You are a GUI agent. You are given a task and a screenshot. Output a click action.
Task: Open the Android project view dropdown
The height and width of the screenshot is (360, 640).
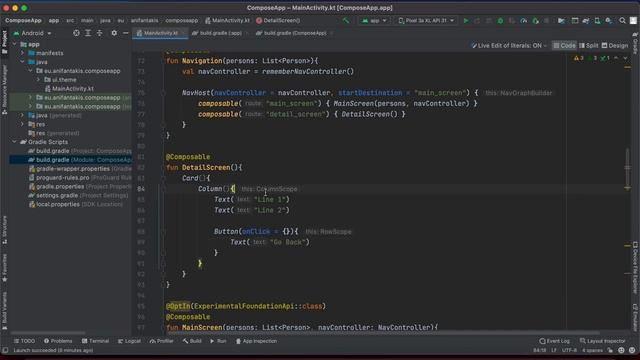(32, 33)
